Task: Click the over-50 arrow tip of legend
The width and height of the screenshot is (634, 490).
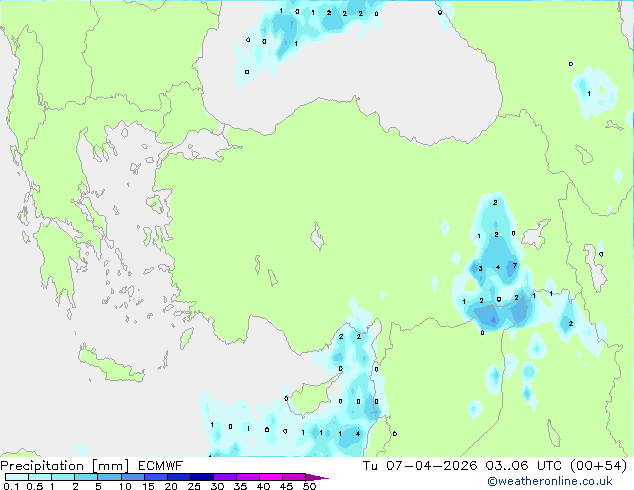Action: 317,477
